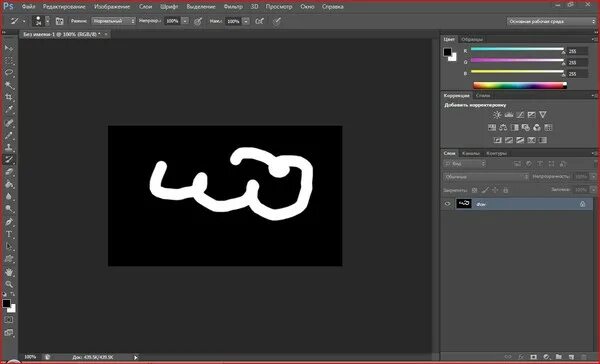Screen dimensions: 600x364
Task: Select the Rectangular Marquee tool
Action: [x=8, y=60]
